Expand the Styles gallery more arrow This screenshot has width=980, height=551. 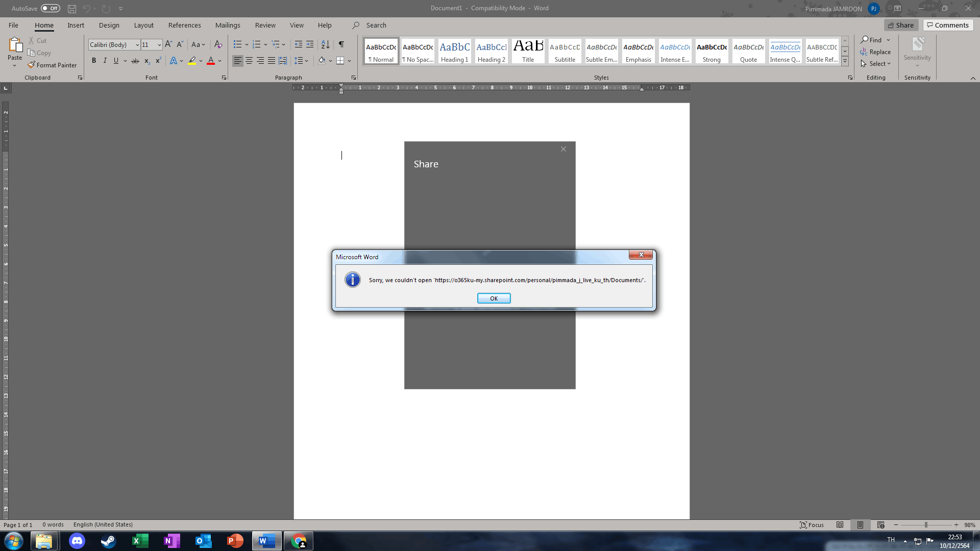tap(845, 61)
